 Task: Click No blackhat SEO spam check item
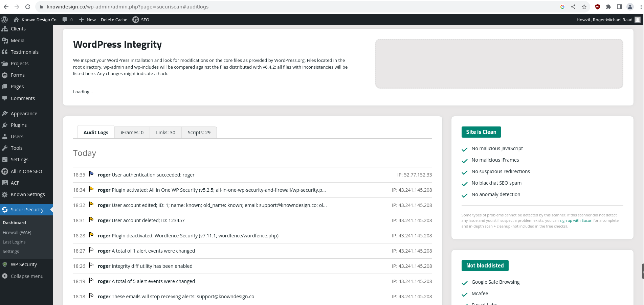pos(496,183)
